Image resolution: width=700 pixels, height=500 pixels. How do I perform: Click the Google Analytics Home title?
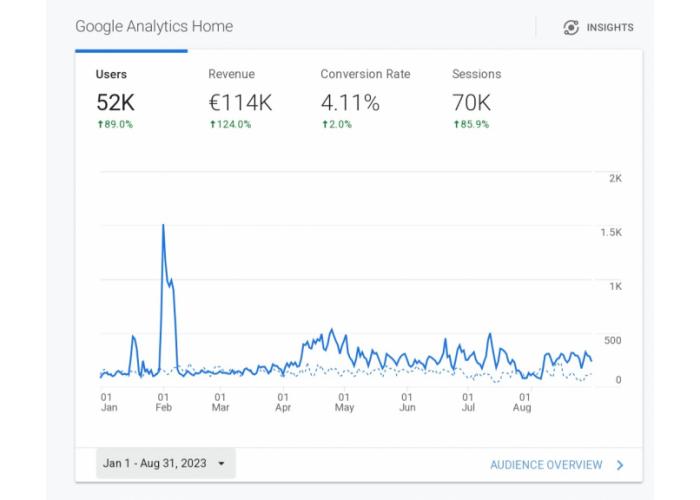(154, 26)
